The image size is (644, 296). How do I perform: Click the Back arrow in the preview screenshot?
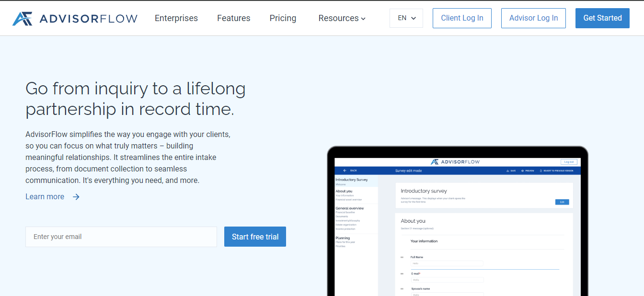pos(345,171)
